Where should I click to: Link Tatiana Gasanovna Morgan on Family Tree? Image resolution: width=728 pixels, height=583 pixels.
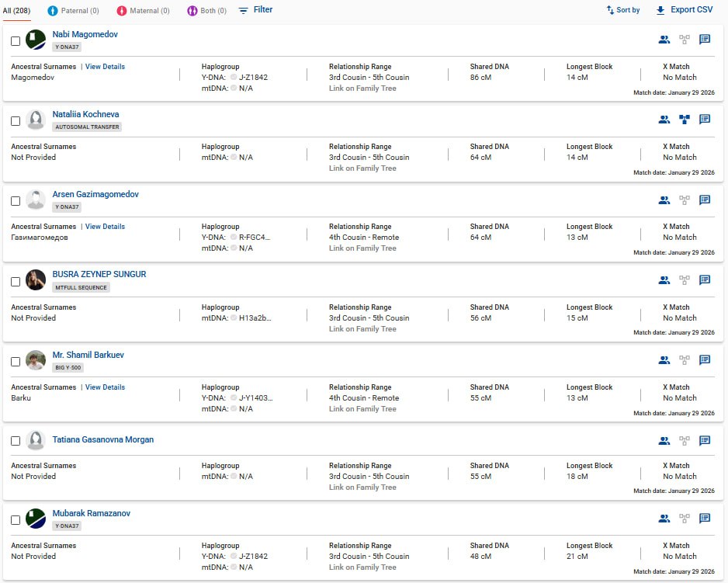(362, 488)
